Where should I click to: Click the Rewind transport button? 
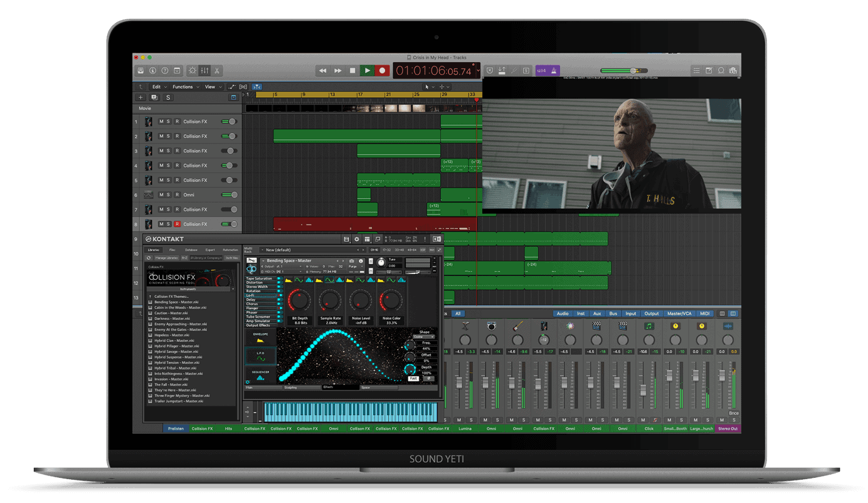pos(323,71)
